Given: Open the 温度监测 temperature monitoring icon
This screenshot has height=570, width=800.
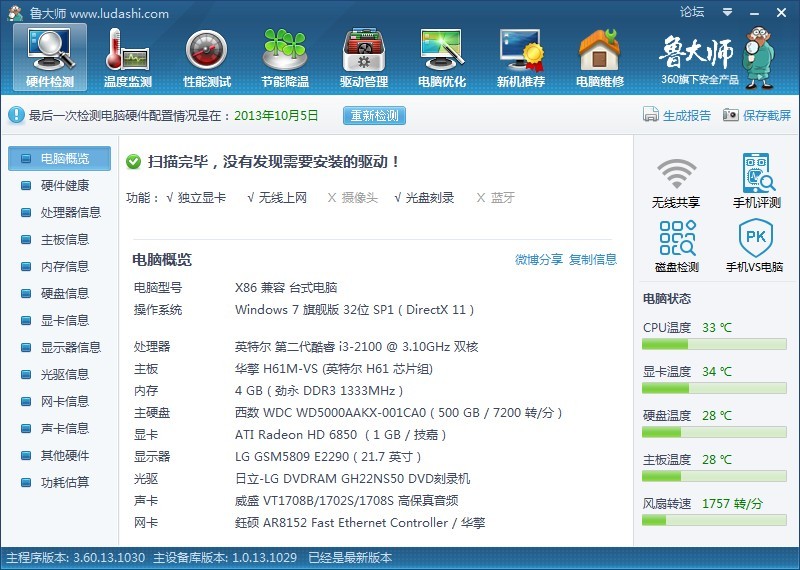Looking at the screenshot, I should coord(128,56).
